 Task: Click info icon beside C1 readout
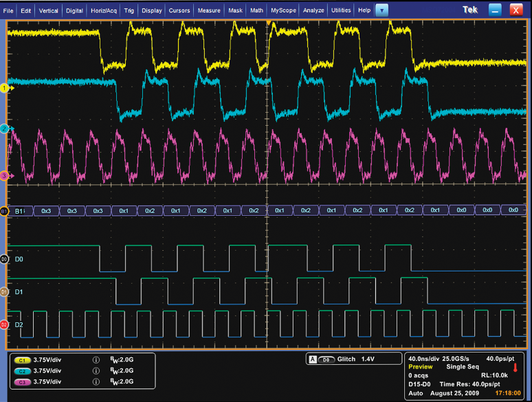coord(96,359)
